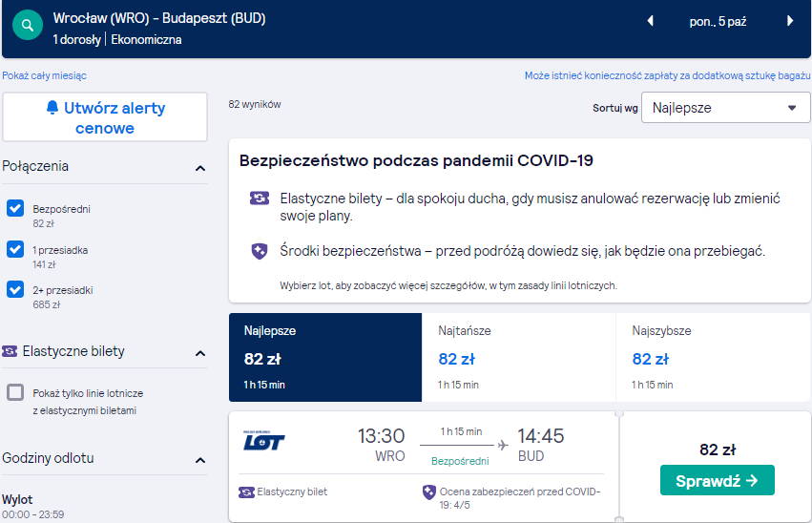
Task: Uncheck the Bezpośredni checkbox
Action: tap(15, 208)
